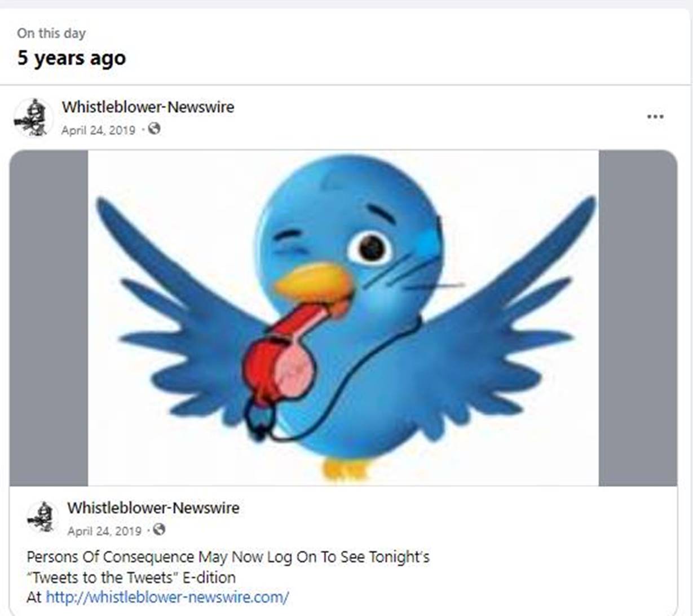
Task: Open the three-dot post options menu
Action: click(655, 117)
